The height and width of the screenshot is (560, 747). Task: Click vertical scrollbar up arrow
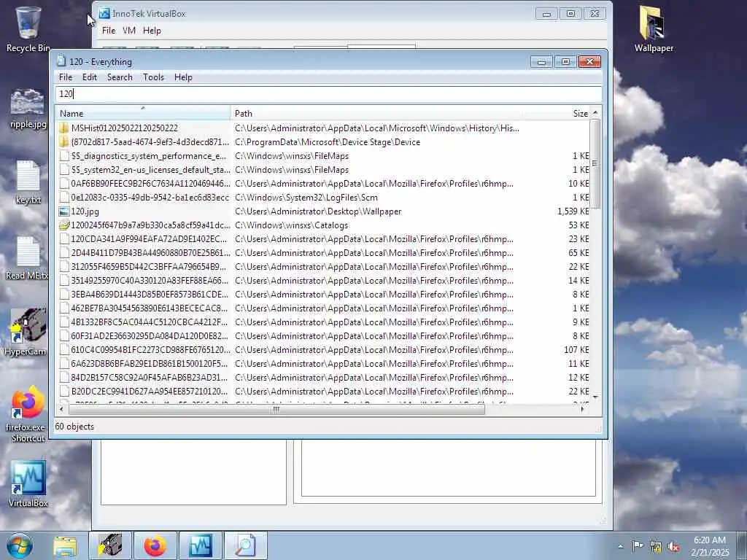pos(595,113)
